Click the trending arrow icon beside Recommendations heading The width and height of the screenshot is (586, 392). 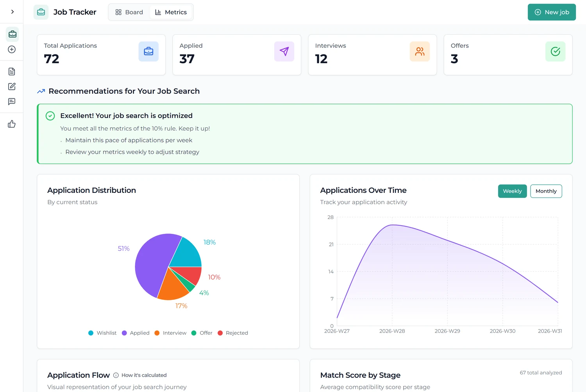(x=41, y=91)
